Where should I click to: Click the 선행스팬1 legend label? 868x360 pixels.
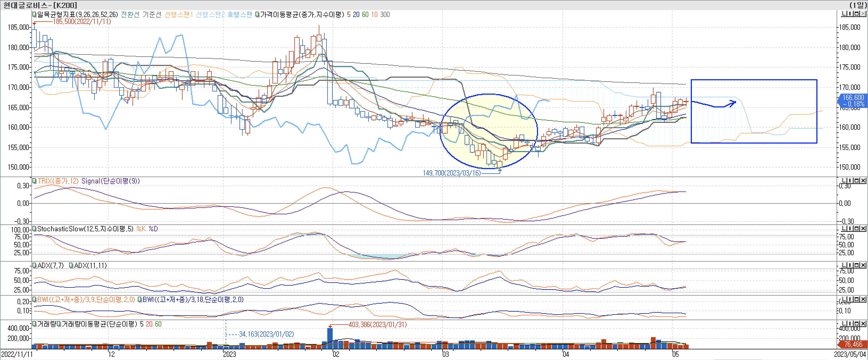pyautogui.click(x=179, y=14)
